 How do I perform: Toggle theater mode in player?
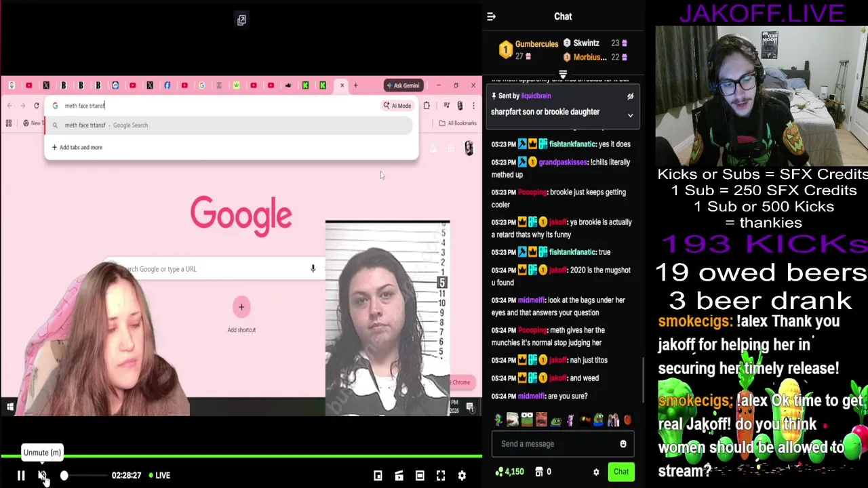pos(420,476)
